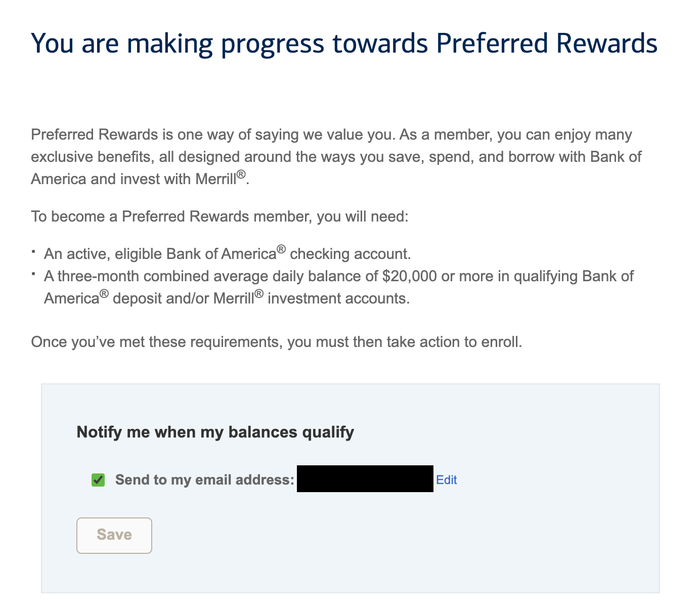
Task: Click the registered symbol before 'investment accounts'
Action: click(259, 294)
